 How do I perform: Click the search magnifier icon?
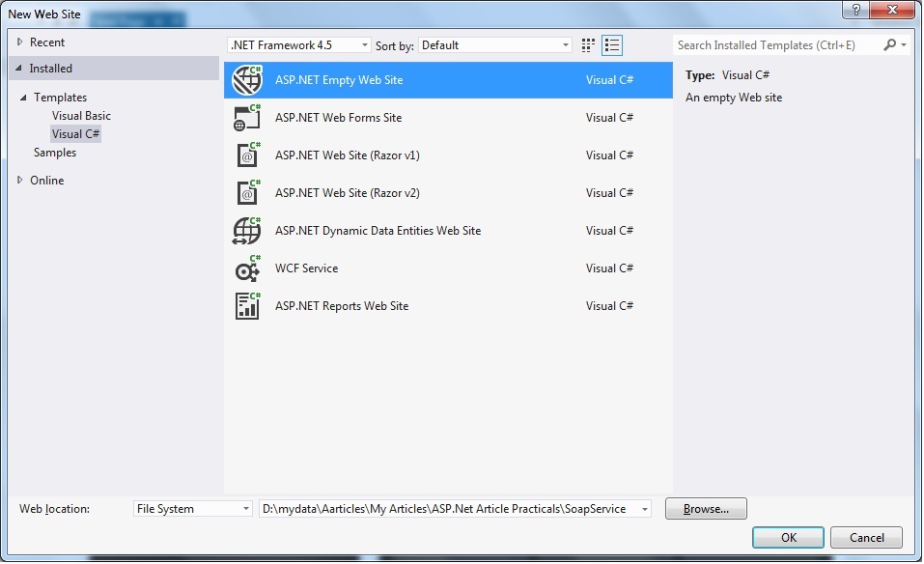(889, 45)
